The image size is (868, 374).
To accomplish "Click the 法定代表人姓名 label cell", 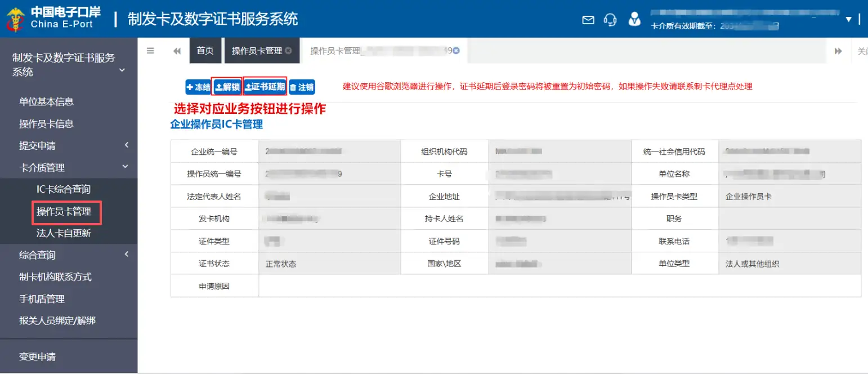I will click(x=214, y=197).
